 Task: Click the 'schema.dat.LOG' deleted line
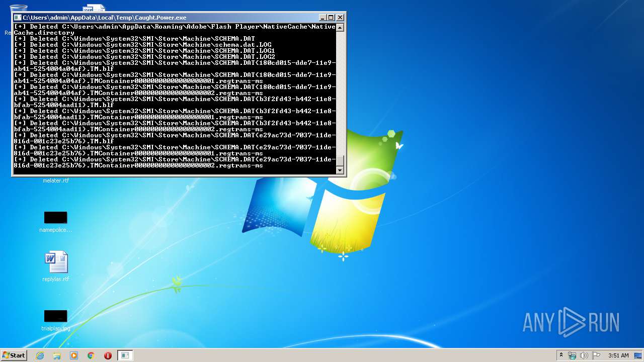tap(142, 45)
